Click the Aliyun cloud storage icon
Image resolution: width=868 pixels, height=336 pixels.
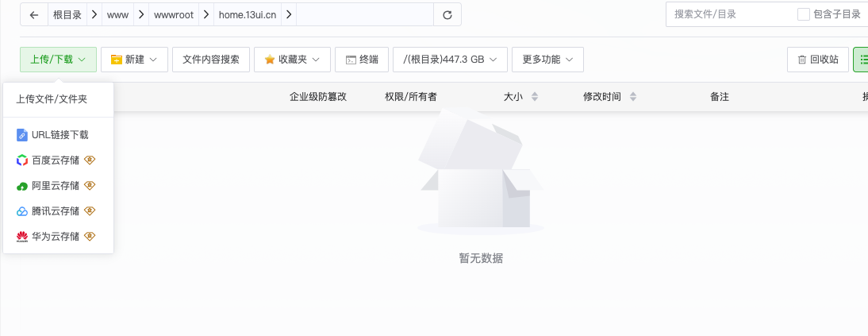point(22,186)
